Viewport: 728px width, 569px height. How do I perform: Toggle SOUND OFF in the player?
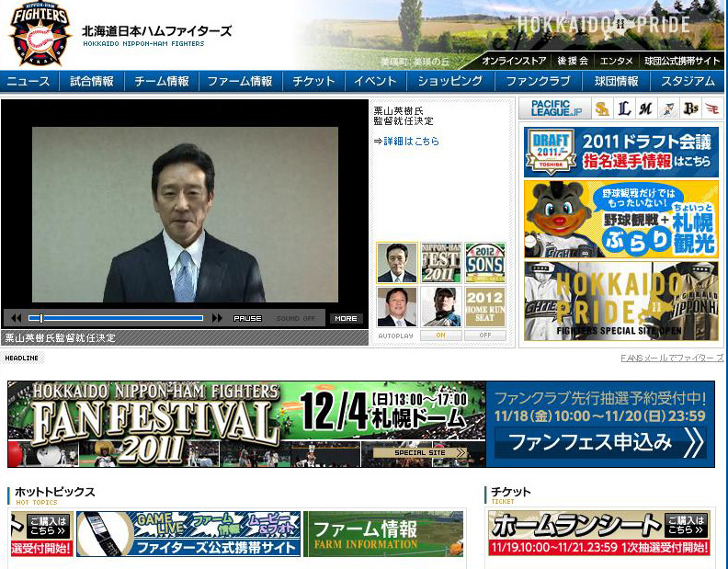(296, 319)
